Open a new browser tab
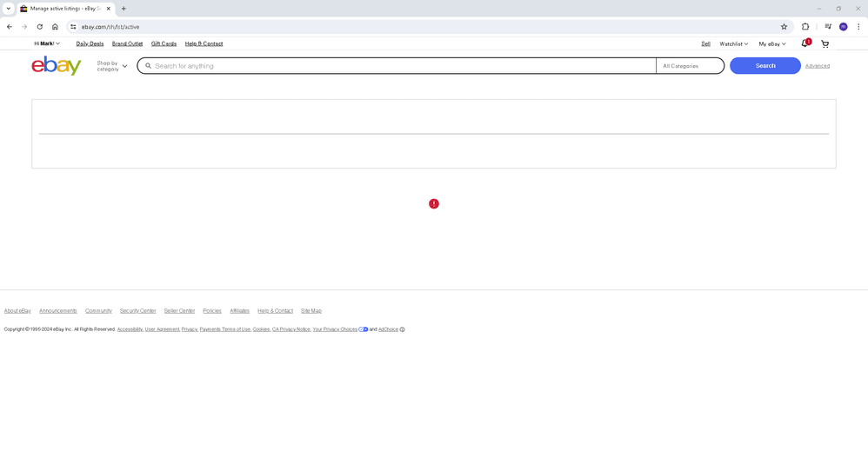The image size is (868, 471). tap(124, 9)
